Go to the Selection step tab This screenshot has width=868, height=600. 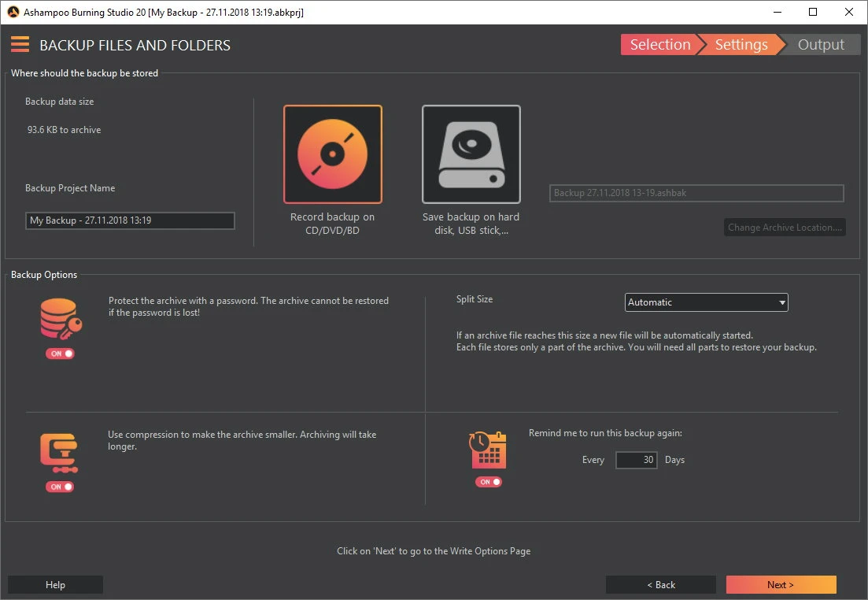click(x=659, y=45)
